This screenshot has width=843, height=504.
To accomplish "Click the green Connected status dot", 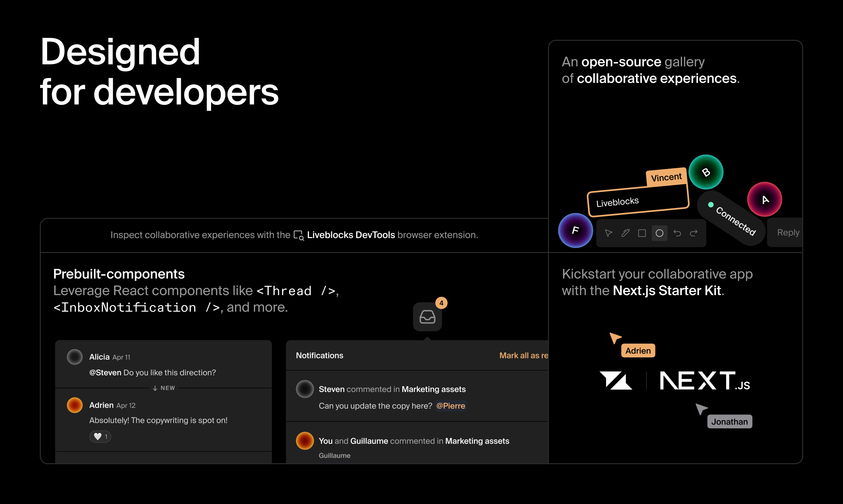I will [711, 205].
